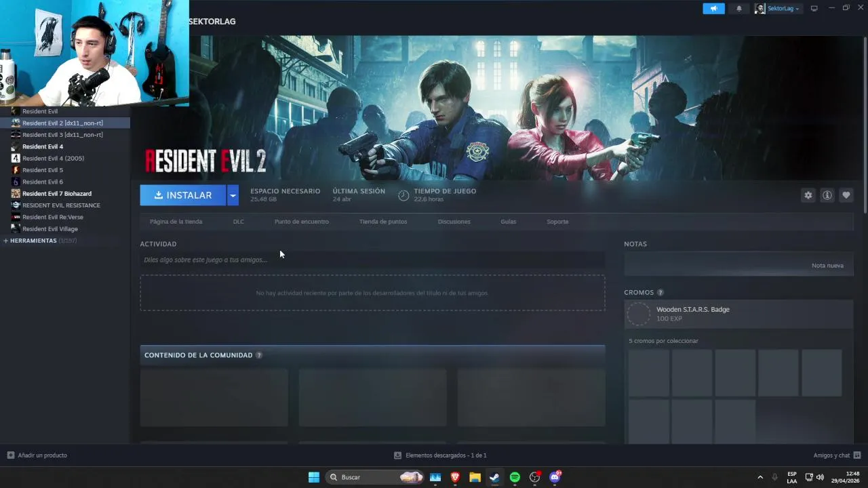Open Brave browser from taskbar
868x488 pixels.
click(x=455, y=477)
